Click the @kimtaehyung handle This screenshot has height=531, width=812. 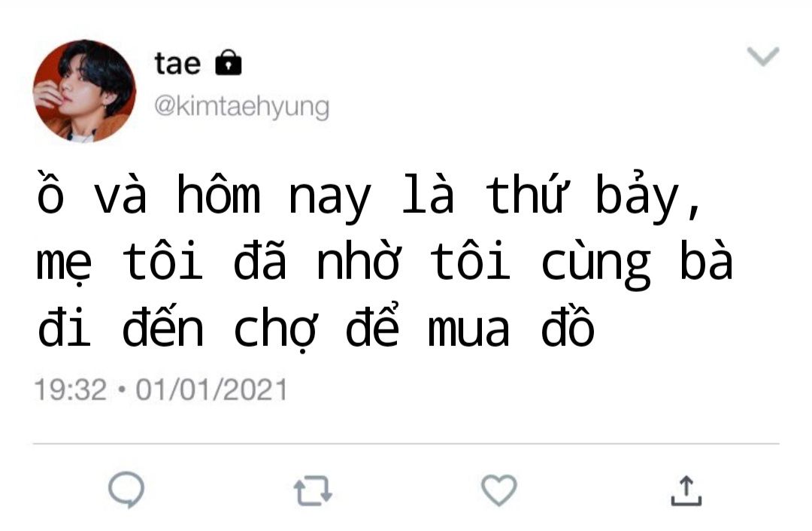click(x=241, y=107)
